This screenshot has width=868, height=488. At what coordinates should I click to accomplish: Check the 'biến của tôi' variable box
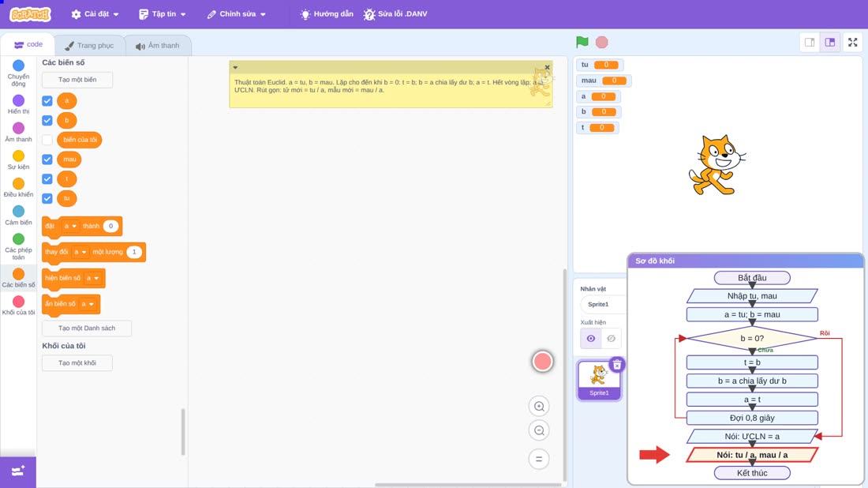(x=47, y=140)
